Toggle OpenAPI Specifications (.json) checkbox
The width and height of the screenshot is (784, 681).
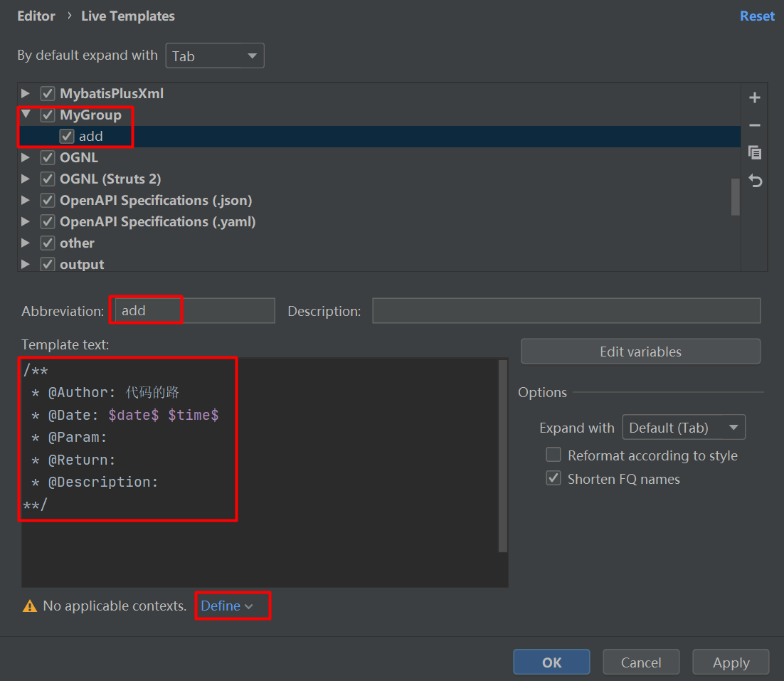pos(48,201)
